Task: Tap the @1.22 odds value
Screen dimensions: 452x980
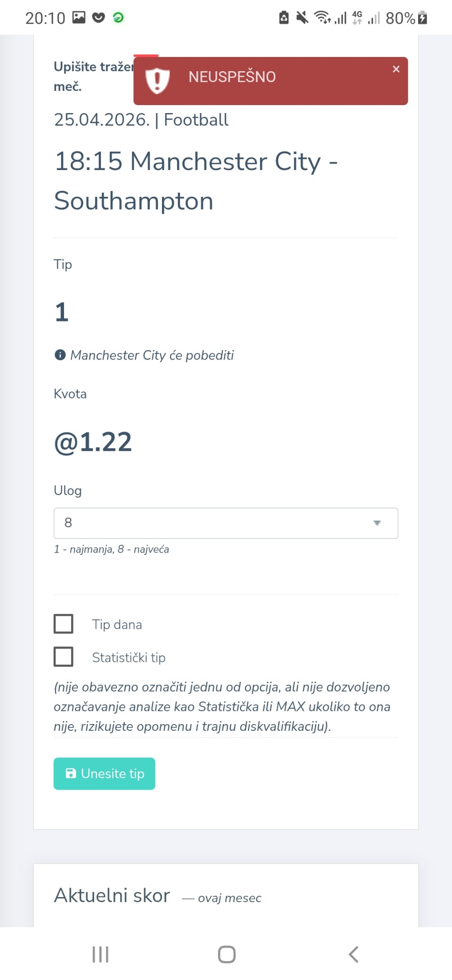Action: (x=93, y=442)
